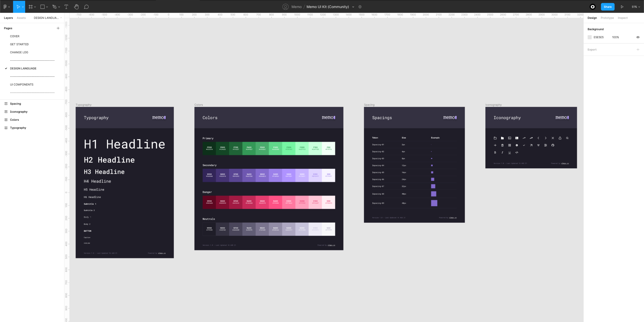Viewport: 644px width, 322px height.
Task: Select the Typography layer in the layers list
Action: (18, 128)
